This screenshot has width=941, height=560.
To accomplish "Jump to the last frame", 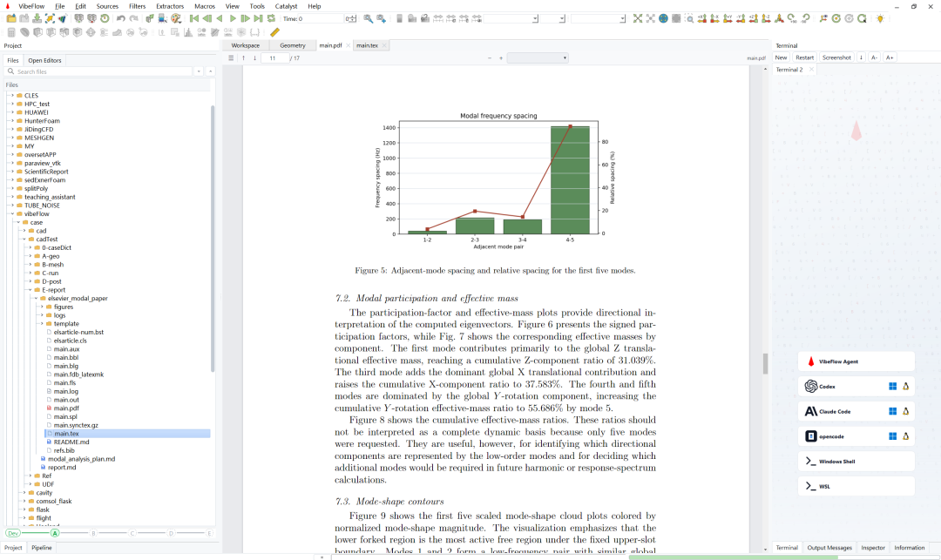I will (x=258, y=18).
